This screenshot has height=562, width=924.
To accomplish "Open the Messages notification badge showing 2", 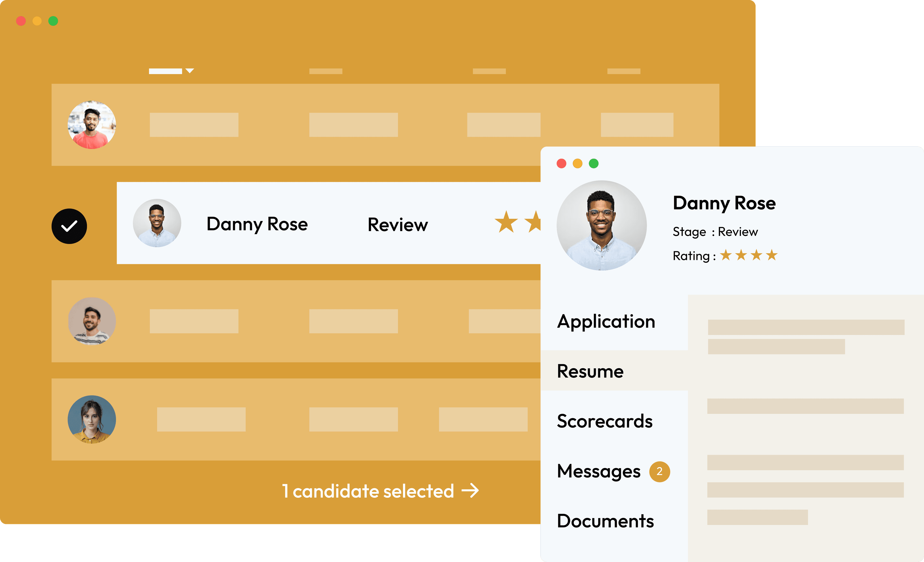I will point(659,471).
